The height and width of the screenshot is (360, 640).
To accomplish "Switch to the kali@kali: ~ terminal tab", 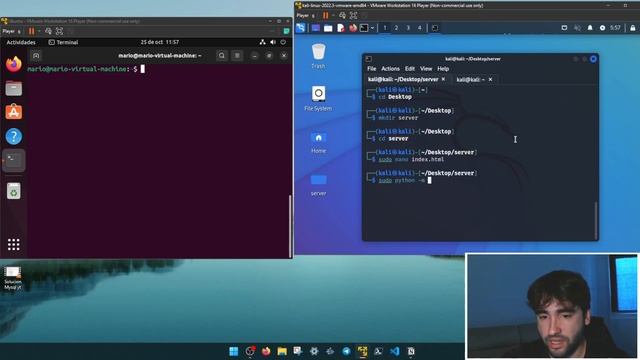I will click(470, 79).
